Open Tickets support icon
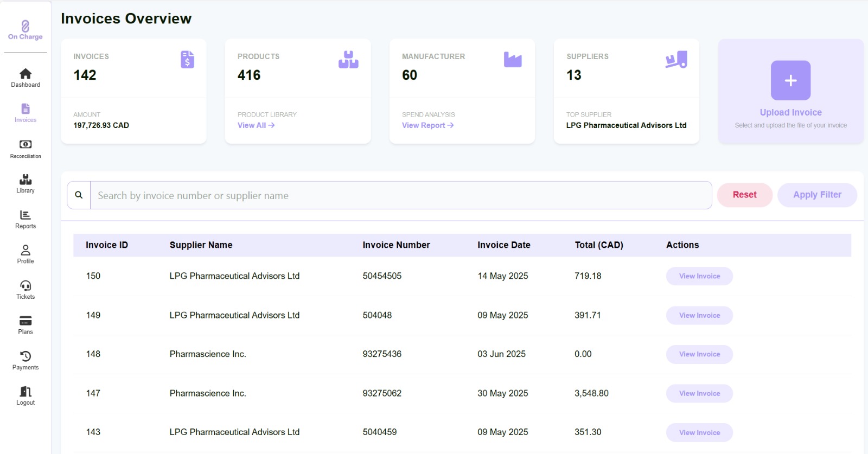868x454 pixels. tap(25, 286)
